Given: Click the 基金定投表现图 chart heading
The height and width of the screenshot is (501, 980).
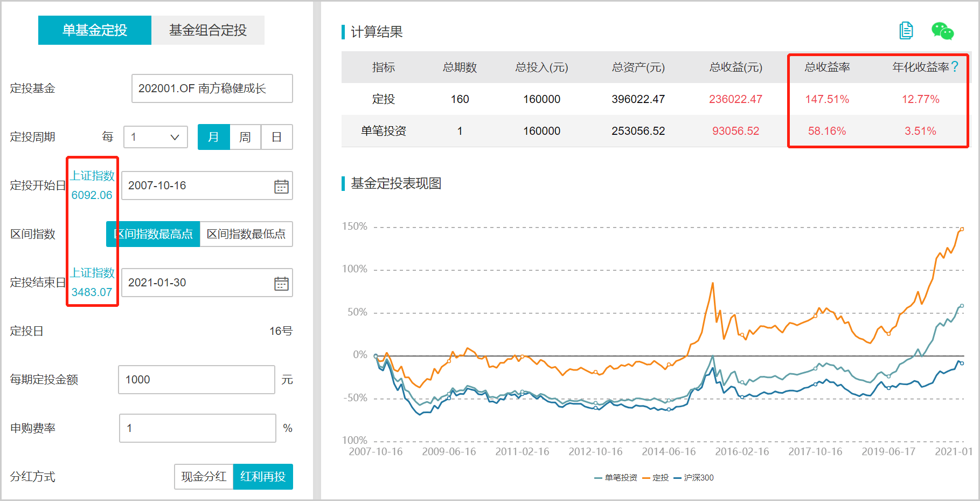Looking at the screenshot, I should (396, 183).
